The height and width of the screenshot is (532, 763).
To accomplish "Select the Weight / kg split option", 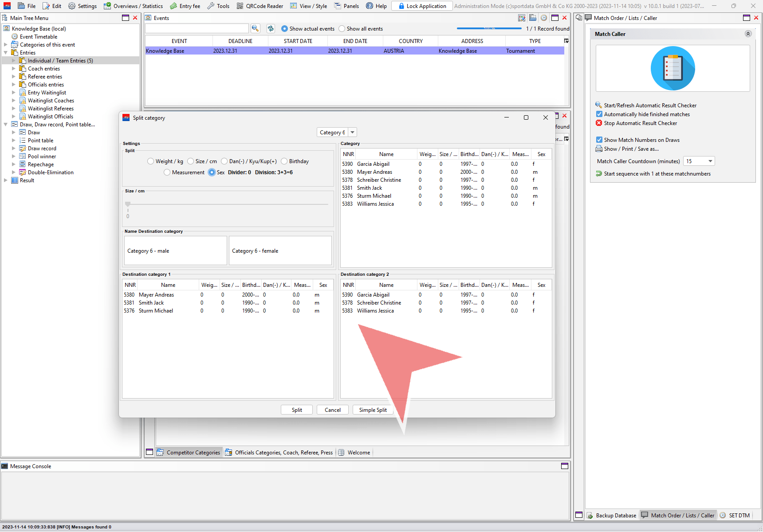I will pos(151,161).
